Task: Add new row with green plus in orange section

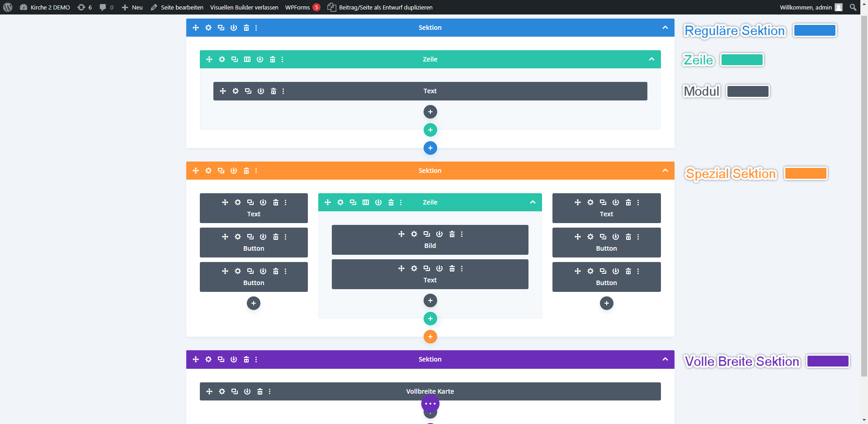Action: pos(430,319)
